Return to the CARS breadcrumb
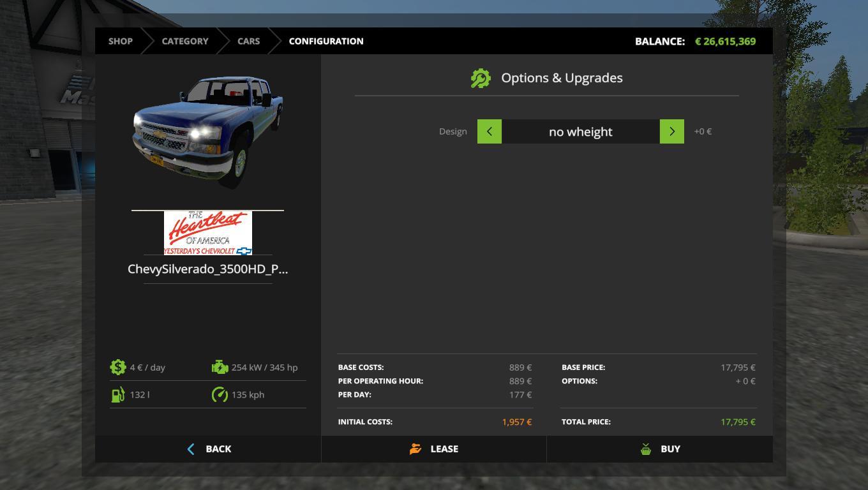The height and width of the screenshot is (490, 868). coord(248,41)
